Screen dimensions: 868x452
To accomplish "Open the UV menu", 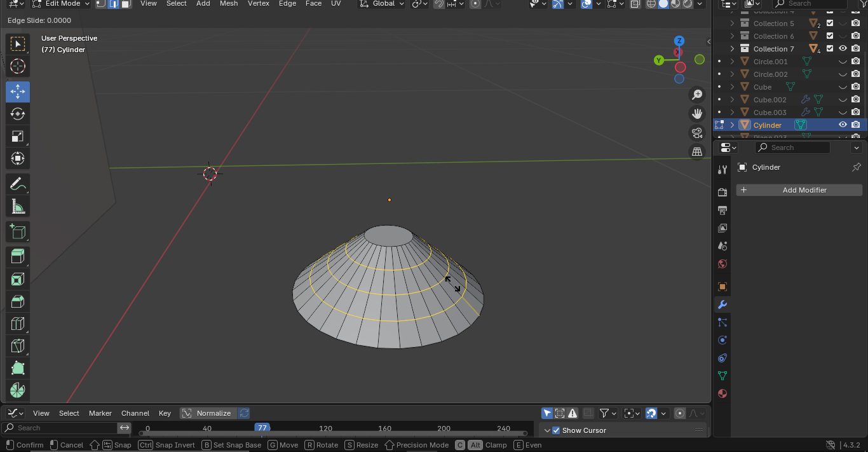I will tap(336, 4).
